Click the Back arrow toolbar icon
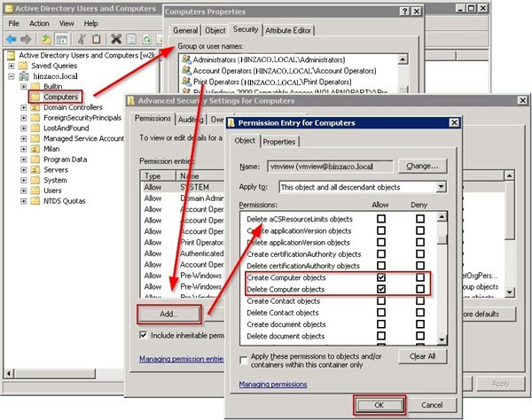The image size is (532, 420). point(11,39)
